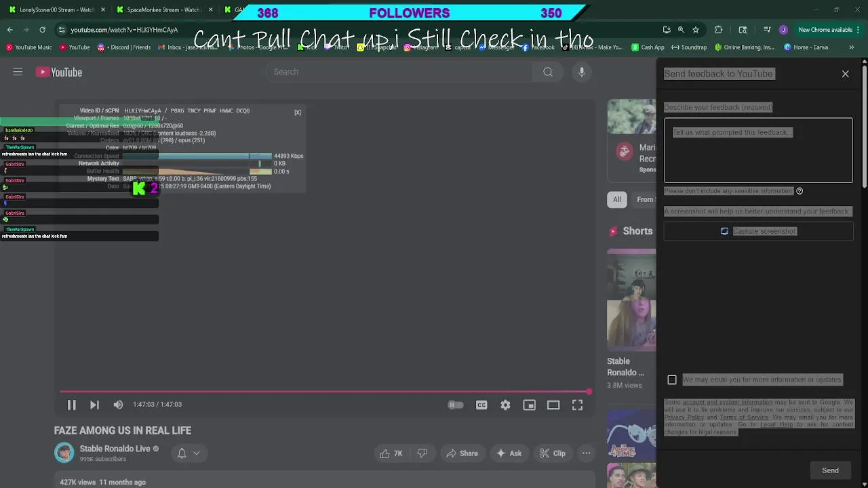Click New Chrome available update button

click(825, 30)
